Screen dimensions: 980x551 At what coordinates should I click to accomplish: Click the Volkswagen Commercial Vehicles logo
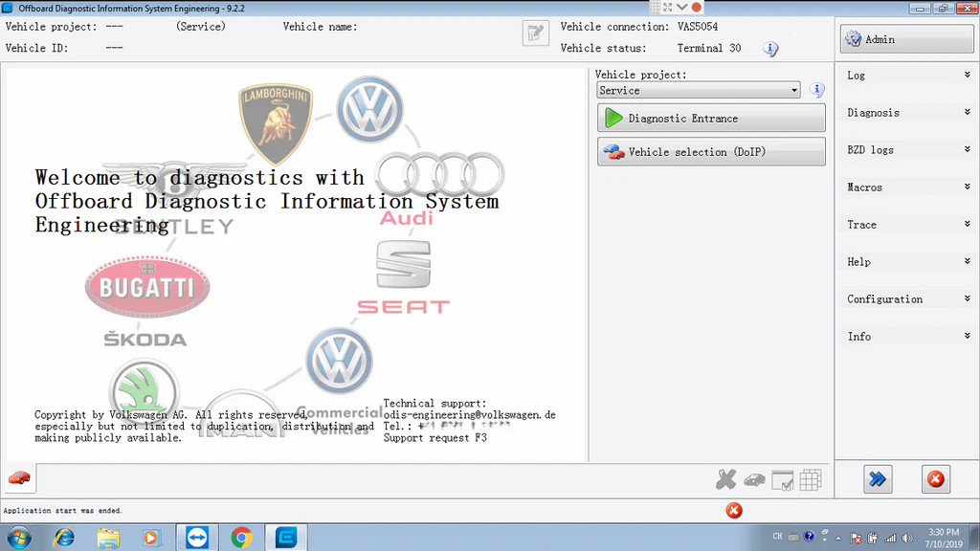pos(340,361)
